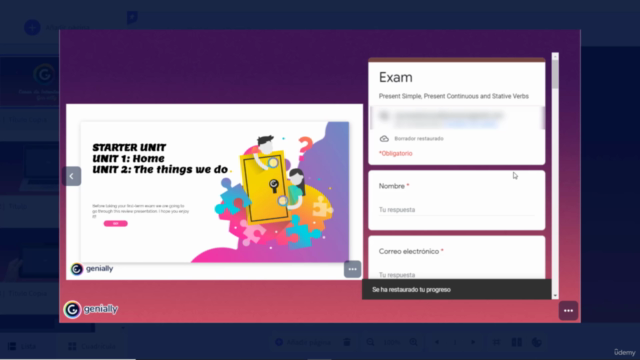Click the '*Obligatorio' red text
Viewport: 640px width, 360px height.
(x=396, y=153)
